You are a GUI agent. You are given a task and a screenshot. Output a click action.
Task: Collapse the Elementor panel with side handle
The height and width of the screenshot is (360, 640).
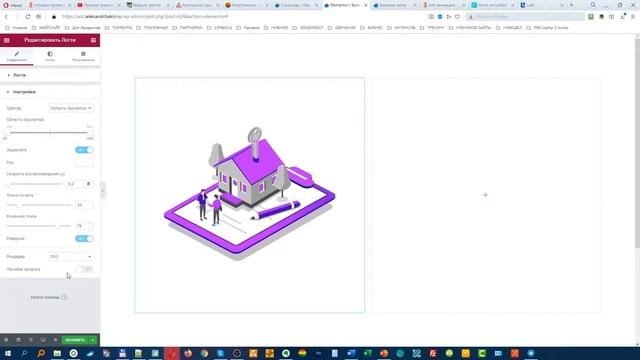[x=102, y=190]
